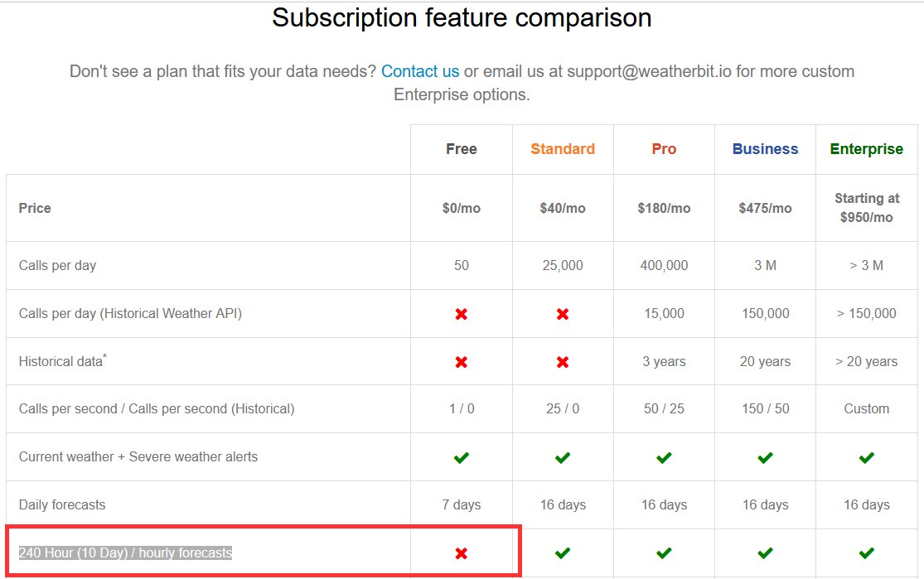Click the Subscription feature comparison heading

[x=462, y=17]
